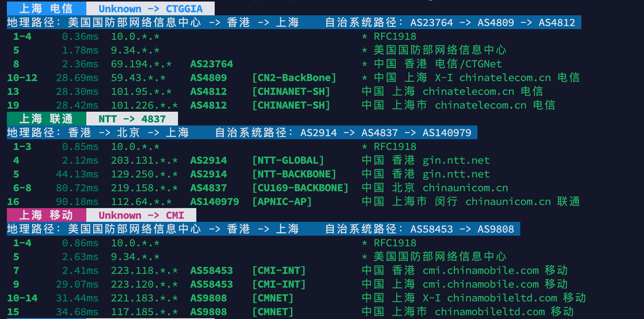Click '中国 香港 cmi.chinamobile.com 移动' text
644x319 pixels.
pos(464,270)
